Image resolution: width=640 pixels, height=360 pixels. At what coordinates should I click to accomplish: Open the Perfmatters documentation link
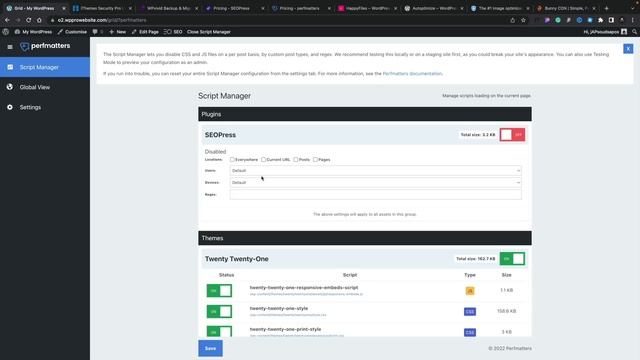412,73
